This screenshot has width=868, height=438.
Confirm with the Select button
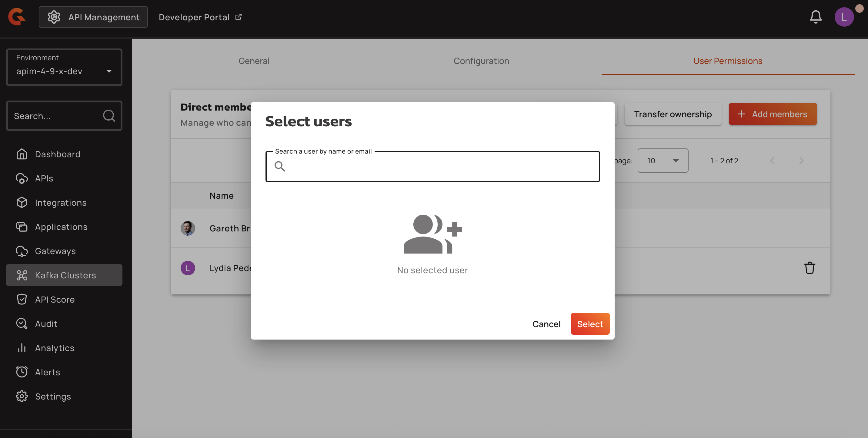click(x=590, y=324)
